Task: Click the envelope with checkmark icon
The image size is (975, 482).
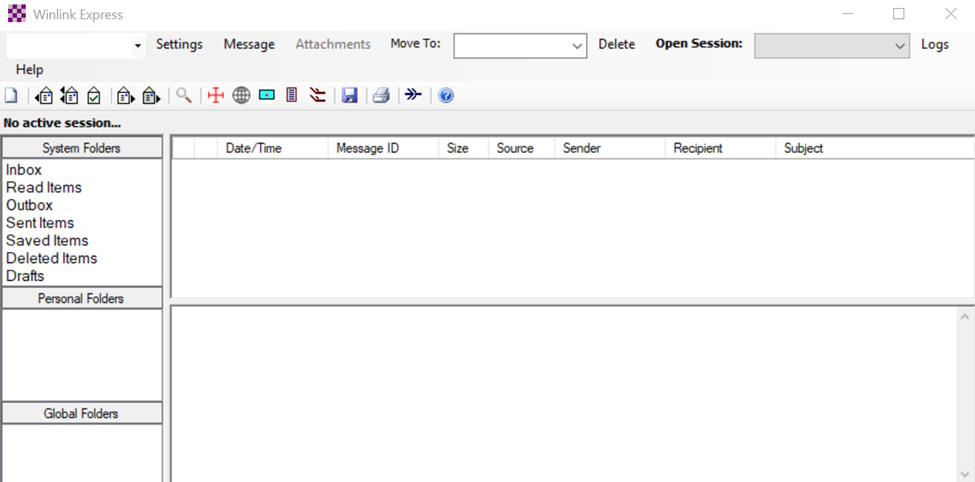Action: coord(94,96)
